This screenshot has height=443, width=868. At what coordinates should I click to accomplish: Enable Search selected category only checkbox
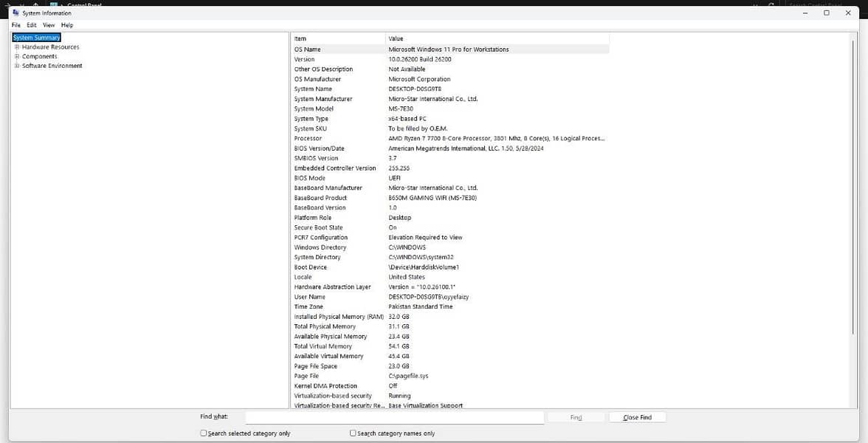point(203,433)
